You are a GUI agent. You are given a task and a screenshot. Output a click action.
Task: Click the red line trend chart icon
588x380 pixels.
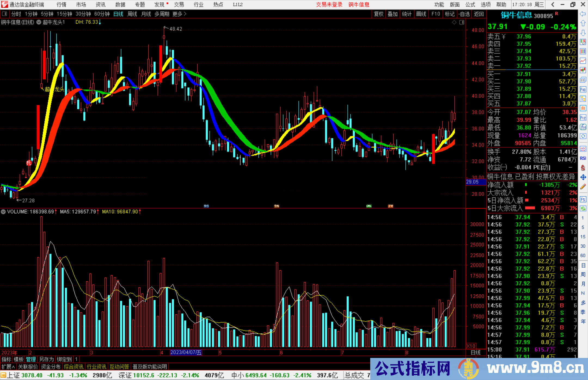(x=583, y=61)
